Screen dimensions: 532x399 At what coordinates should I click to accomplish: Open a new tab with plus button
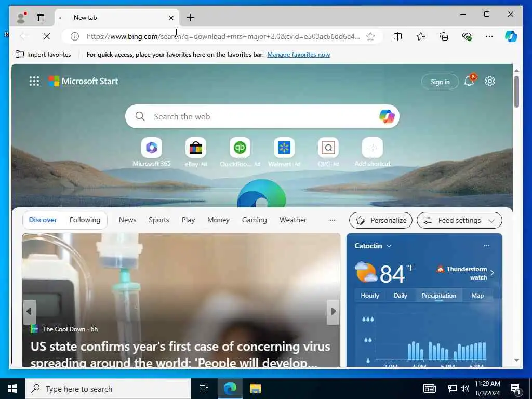click(191, 18)
